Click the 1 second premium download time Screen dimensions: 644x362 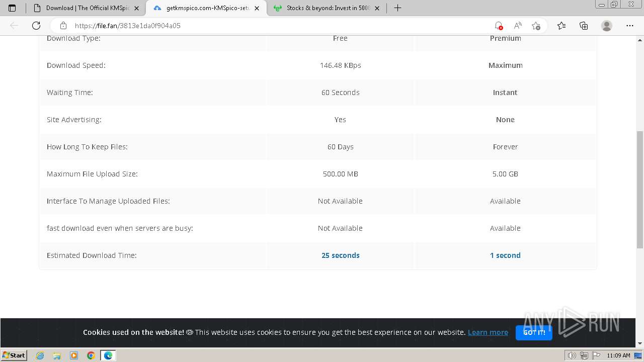(505, 255)
